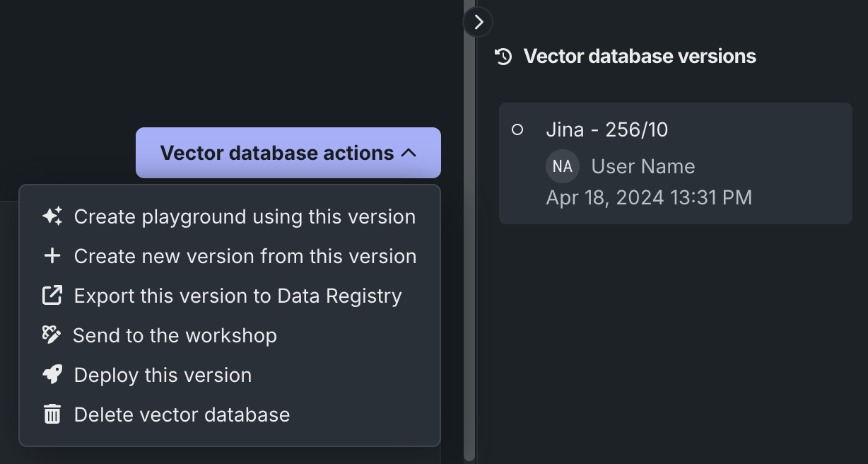The height and width of the screenshot is (464, 868).
Task: Click the trash can icon for Delete
Action: (52, 414)
